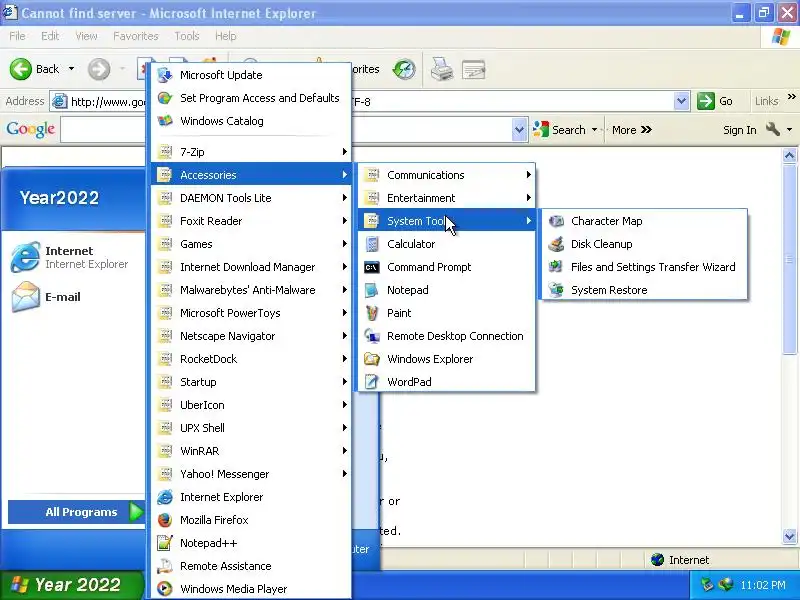Expand the 7-Zip program folder
This screenshot has height=600, width=800.
251,152
